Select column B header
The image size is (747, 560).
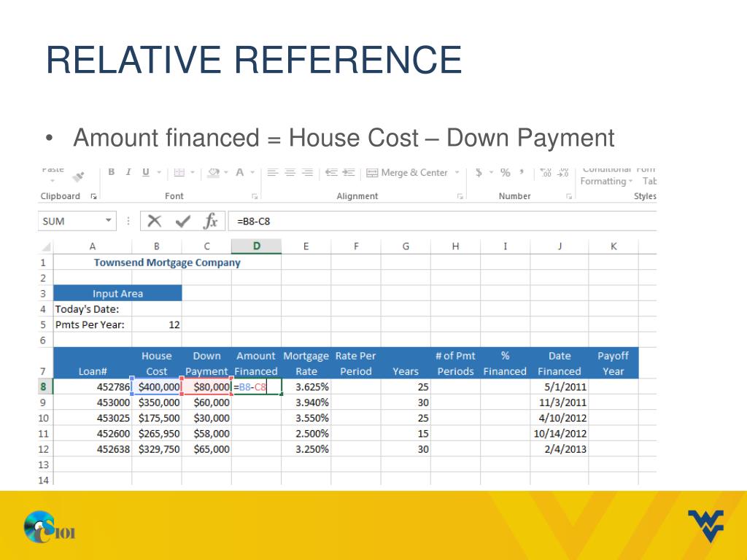157,246
